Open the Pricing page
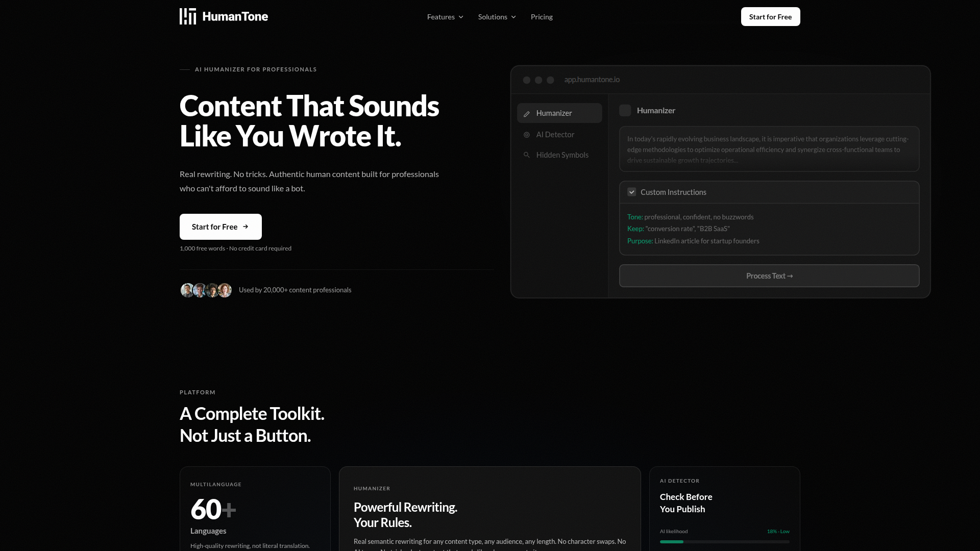980x551 pixels. click(x=542, y=17)
